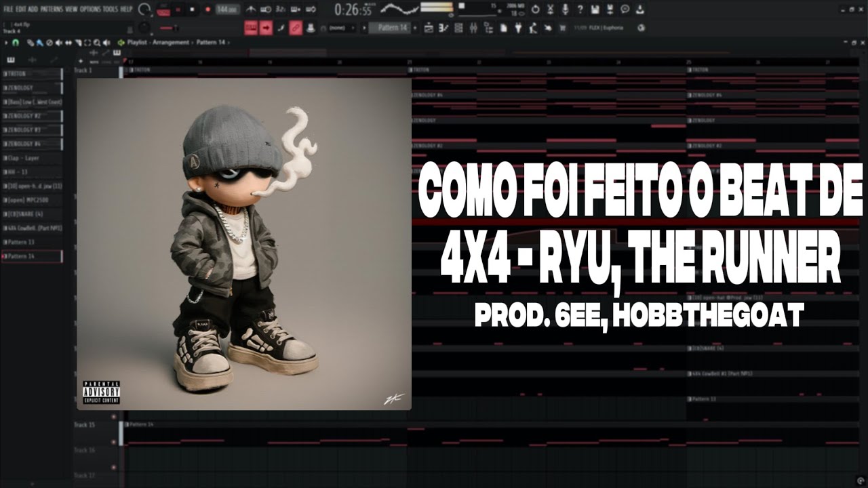Open the plugin picker plug icon
868x488 pixels.
tap(518, 28)
